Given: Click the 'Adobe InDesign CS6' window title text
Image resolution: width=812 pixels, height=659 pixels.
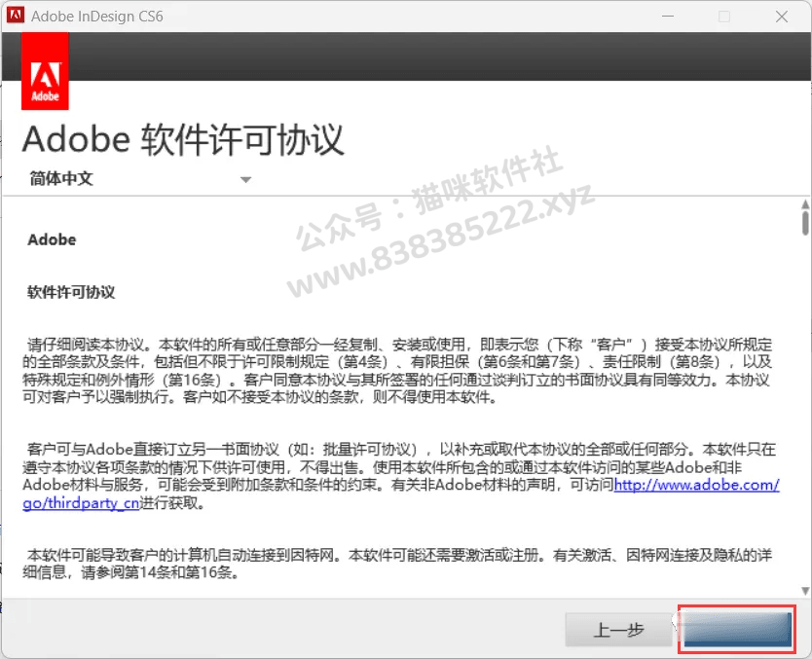Looking at the screenshot, I should click(x=97, y=16).
